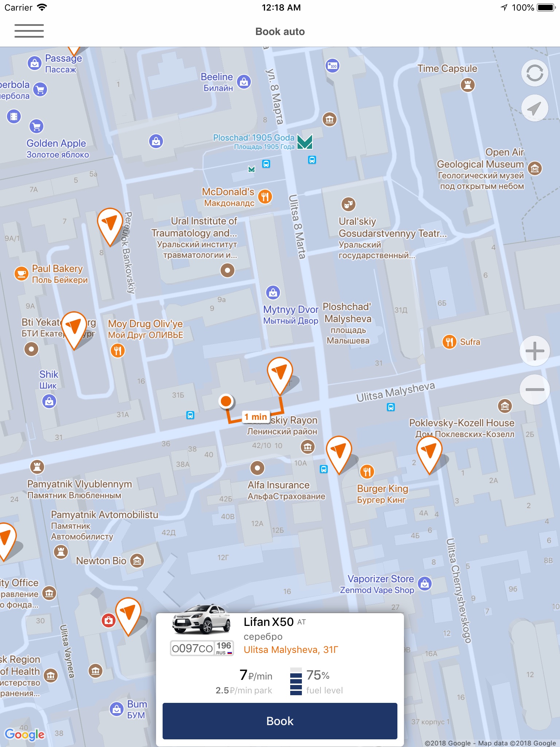The width and height of the screenshot is (560, 747).
Task: Tap the refresh map icon
Action: coord(534,73)
